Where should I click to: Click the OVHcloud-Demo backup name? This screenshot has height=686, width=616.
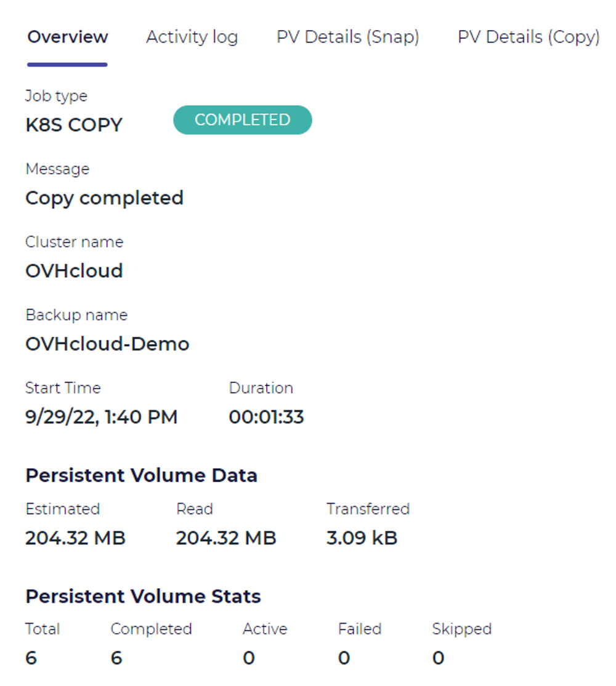pos(107,344)
